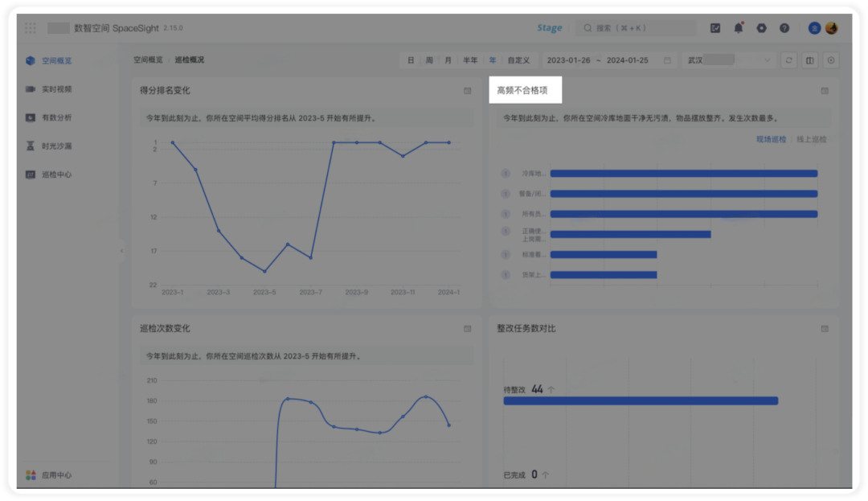Image resolution: width=868 pixels, height=501 pixels.
Task: Click the search magnifier icon
Action: tap(588, 27)
